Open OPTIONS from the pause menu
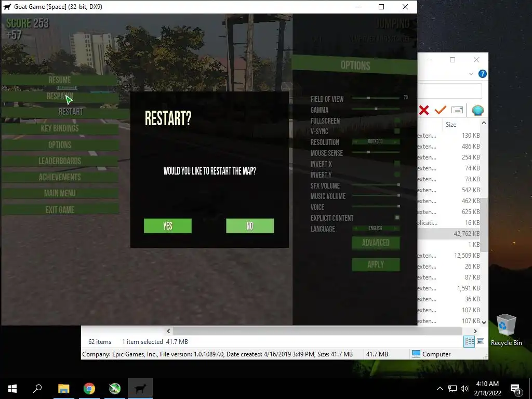The width and height of the screenshot is (532, 399). [x=60, y=145]
